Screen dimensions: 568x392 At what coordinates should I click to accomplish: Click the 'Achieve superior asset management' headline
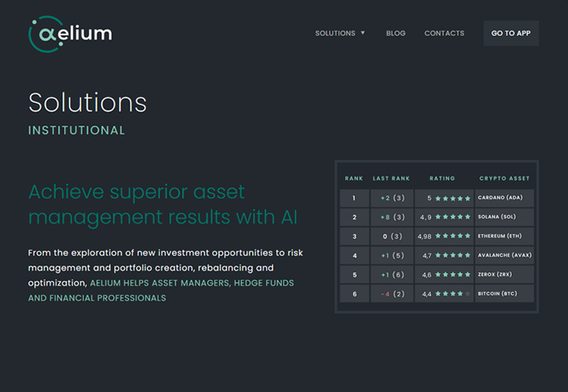pos(163,205)
